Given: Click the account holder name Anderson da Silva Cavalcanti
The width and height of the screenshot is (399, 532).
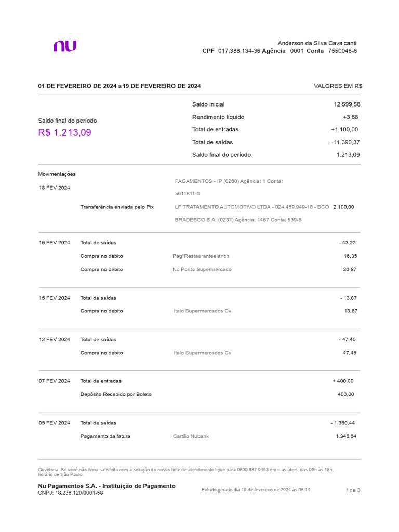Looking at the screenshot, I should coord(317,43).
